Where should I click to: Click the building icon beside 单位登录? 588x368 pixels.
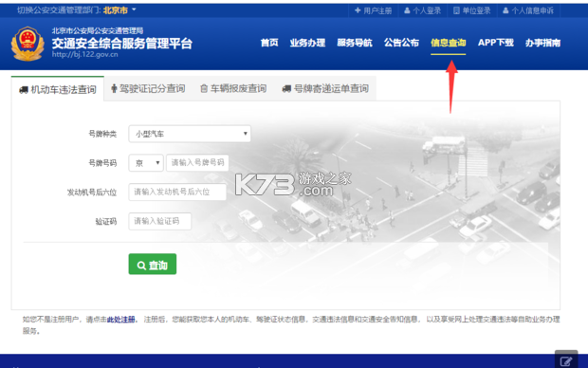(x=456, y=10)
